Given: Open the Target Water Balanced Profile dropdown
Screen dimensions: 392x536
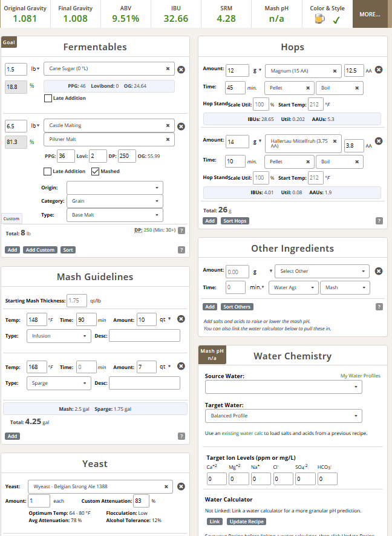Looking at the screenshot, I should click(283, 416).
